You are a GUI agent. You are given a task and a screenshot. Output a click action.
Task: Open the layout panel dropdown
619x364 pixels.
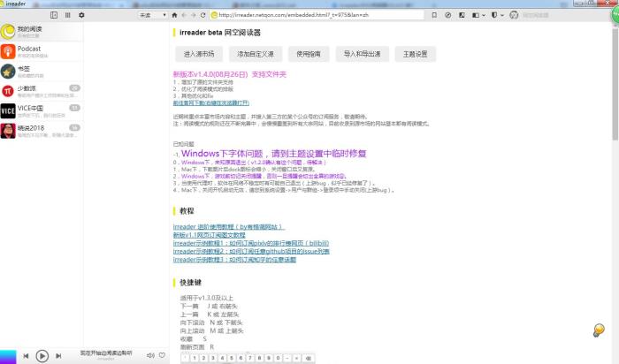(478, 15)
